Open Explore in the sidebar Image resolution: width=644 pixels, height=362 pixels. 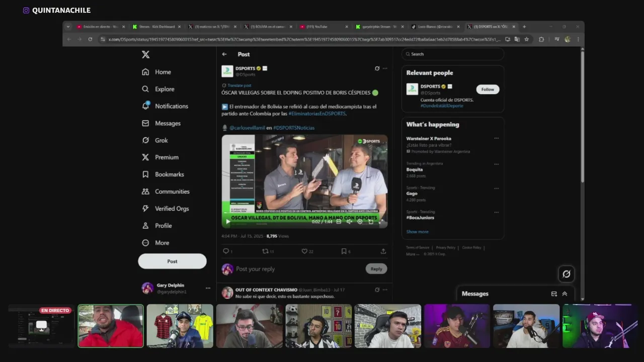(158, 89)
